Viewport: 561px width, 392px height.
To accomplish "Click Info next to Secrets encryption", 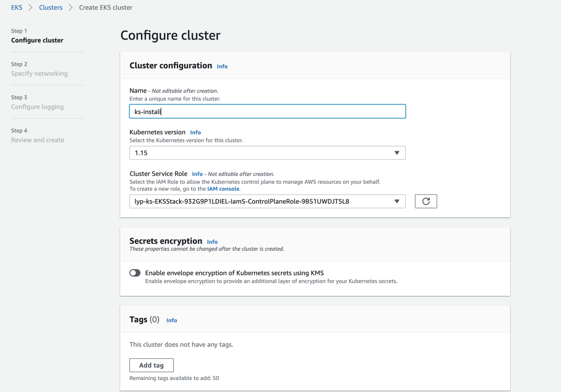I will pyautogui.click(x=212, y=242).
